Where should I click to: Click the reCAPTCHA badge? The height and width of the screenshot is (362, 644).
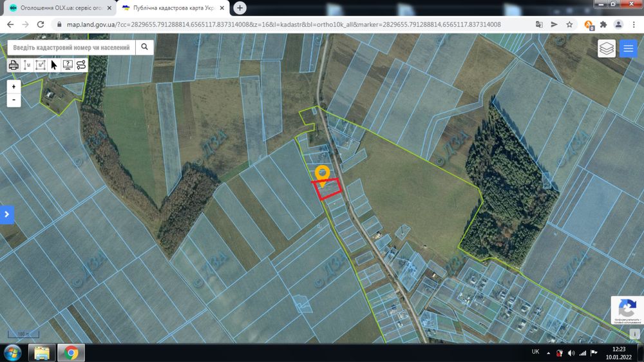[x=627, y=310]
